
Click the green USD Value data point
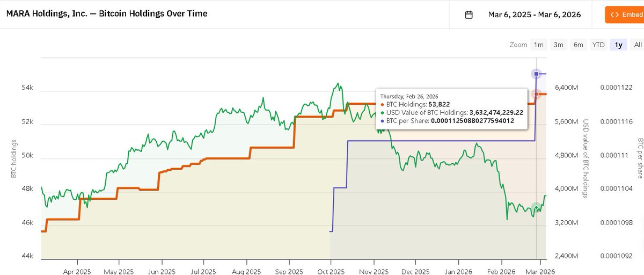coord(536,208)
